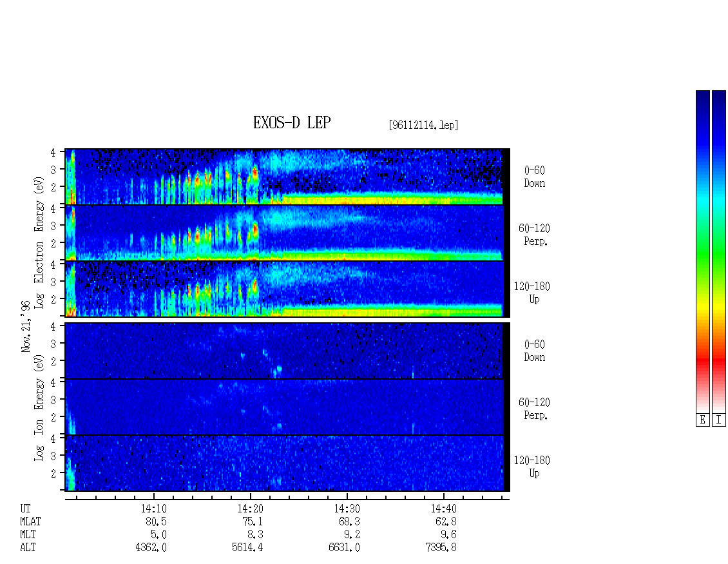
Task: Click the ALT value 4362.0
Action: click(x=151, y=548)
